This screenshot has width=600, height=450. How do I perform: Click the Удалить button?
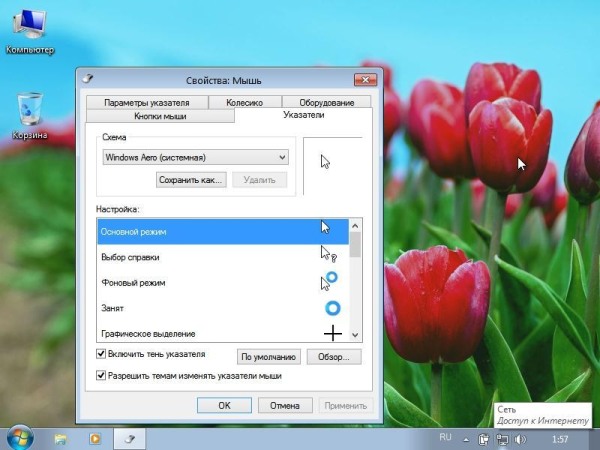(x=259, y=180)
